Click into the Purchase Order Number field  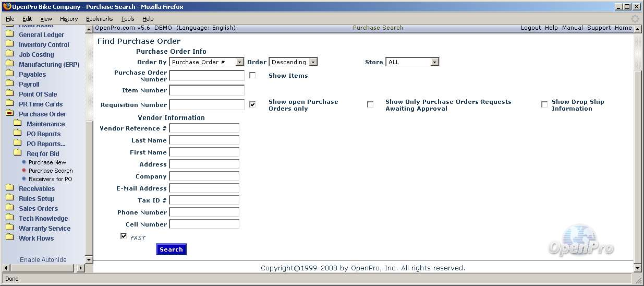pyautogui.click(x=206, y=76)
